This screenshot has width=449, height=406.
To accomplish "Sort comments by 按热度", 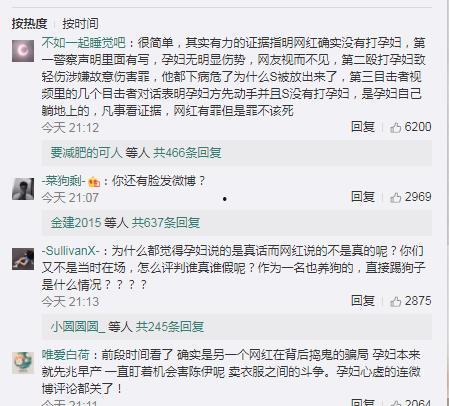I will pyautogui.click(x=29, y=24).
